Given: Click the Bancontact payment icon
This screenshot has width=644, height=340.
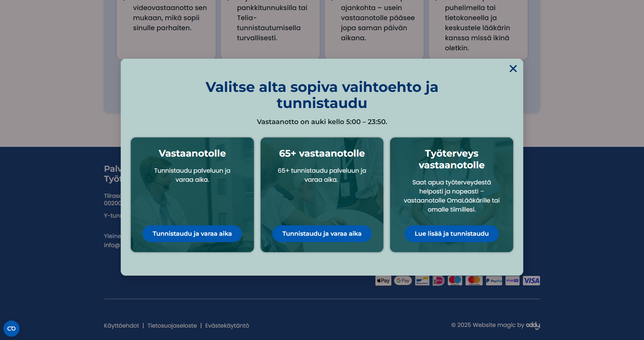Looking at the screenshot, I should pyautogui.click(x=422, y=281).
